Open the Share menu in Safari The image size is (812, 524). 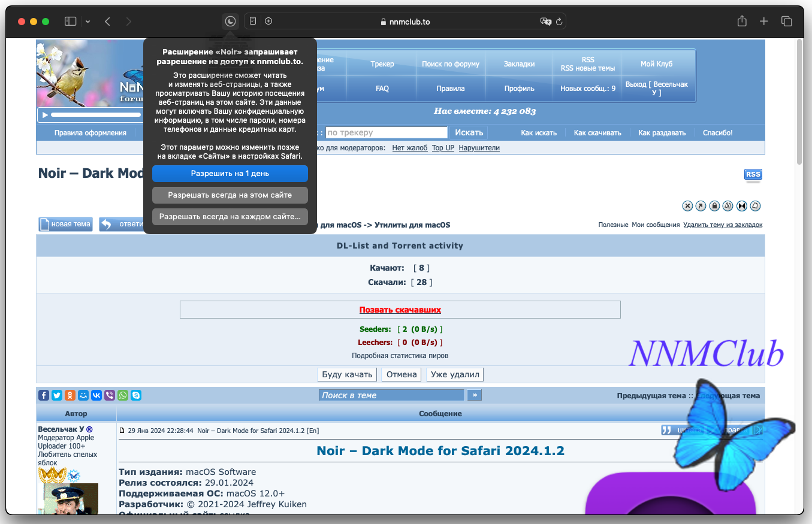pyautogui.click(x=742, y=22)
